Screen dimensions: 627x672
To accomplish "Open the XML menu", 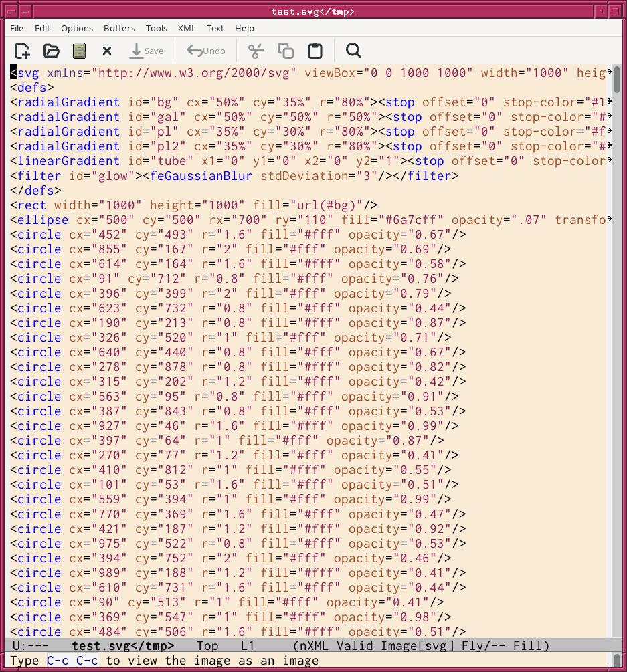I will [x=187, y=28].
